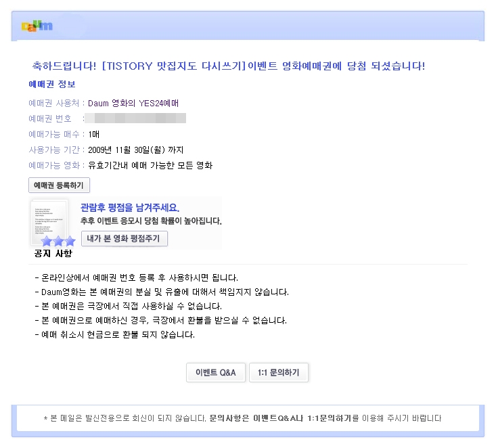Screen dimensions: 498x448
Task: Click the 예매권 번호 label
Action: pos(50,119)
